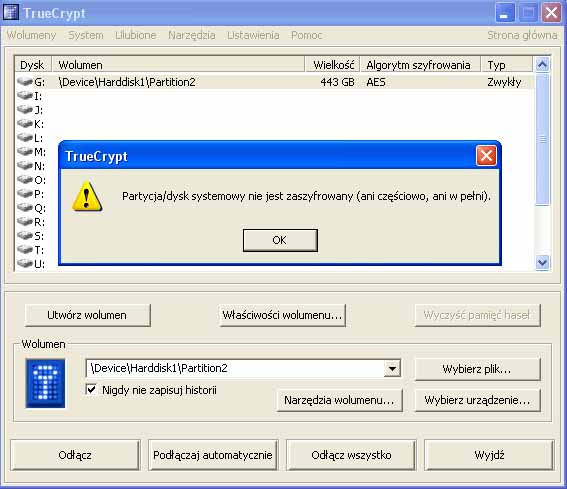The image size is (567, 489).
Task: Close the TrueCrypt warning dialog with X
Action: [x=486, y=156]
